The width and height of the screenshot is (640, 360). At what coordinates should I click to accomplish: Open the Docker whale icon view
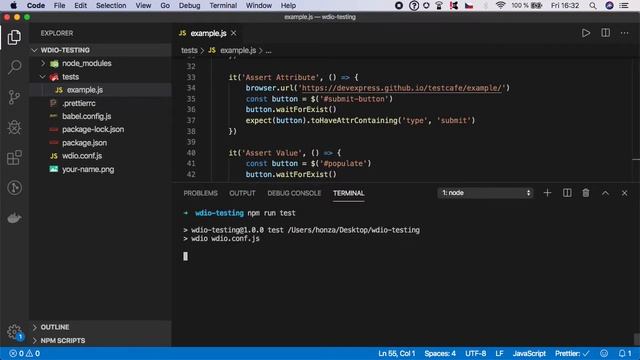(14, 218)
